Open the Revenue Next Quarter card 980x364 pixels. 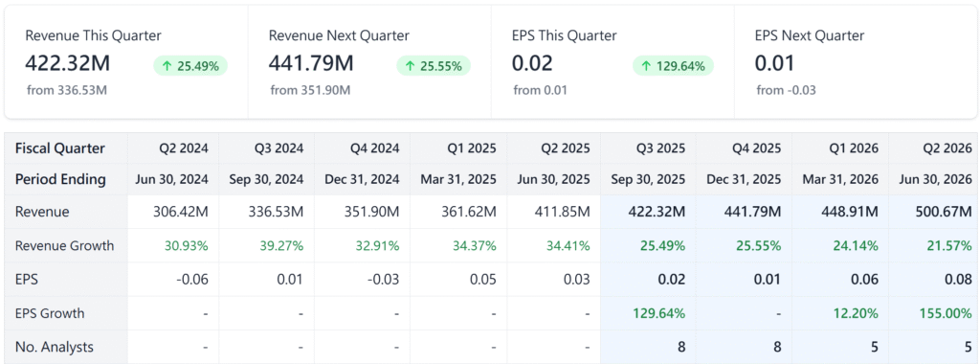pos(370,62)
